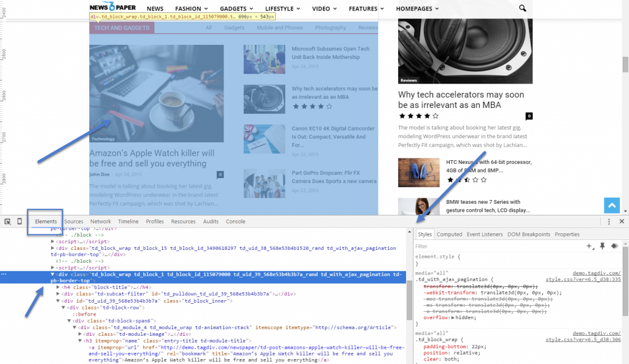Open the HTC Nexus article link
Screen dimensions: 629x364
488,166
